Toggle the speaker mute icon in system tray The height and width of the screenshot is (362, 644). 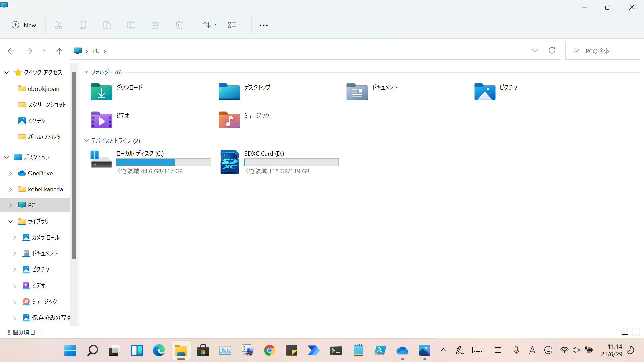point(576,350)
